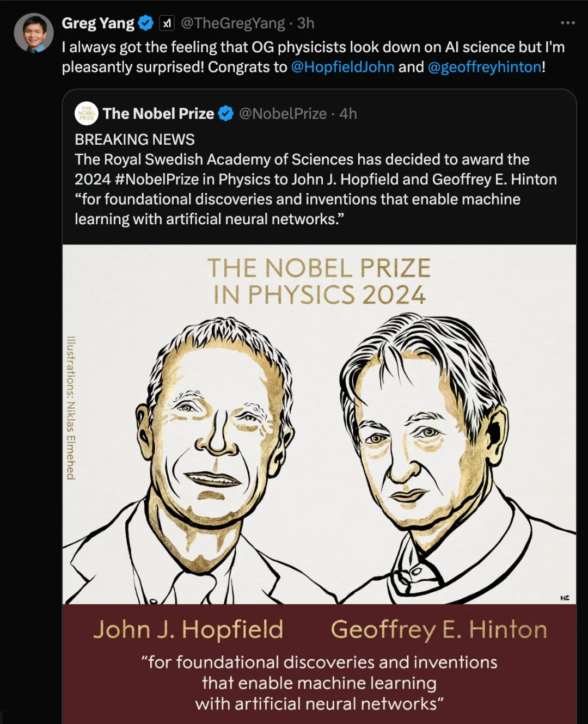The height and width of the screenshot is (724, 588).
Task: Open the @geoffreyhinton mention link
Action: tap(485, 67)
